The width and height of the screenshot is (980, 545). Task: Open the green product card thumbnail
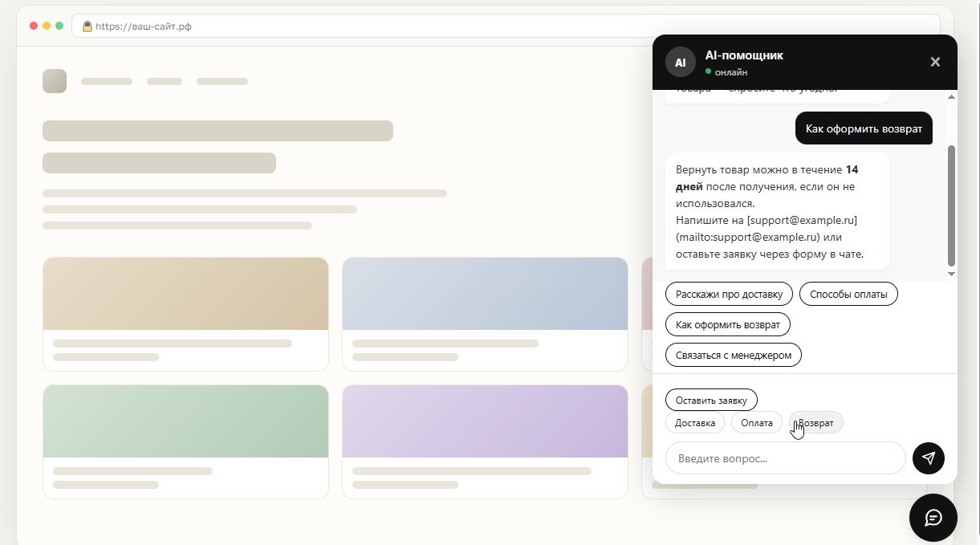[x=185, y=421]
